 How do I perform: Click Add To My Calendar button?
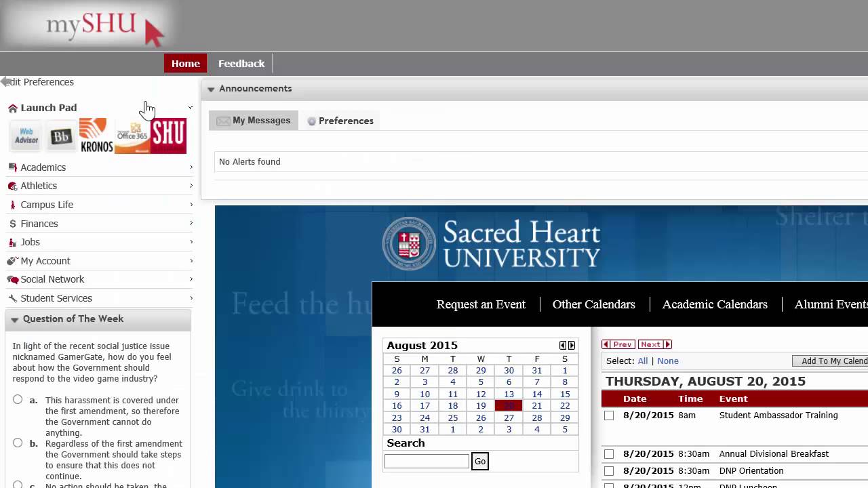(x=830, y=361)
